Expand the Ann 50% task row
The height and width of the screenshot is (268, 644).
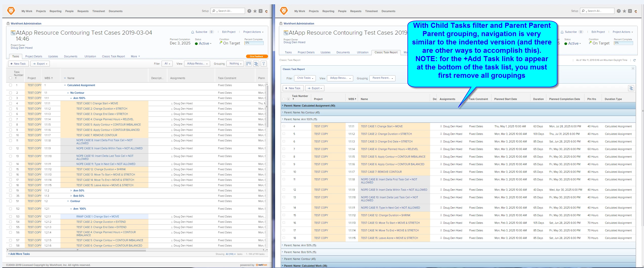tap(71, 190)
